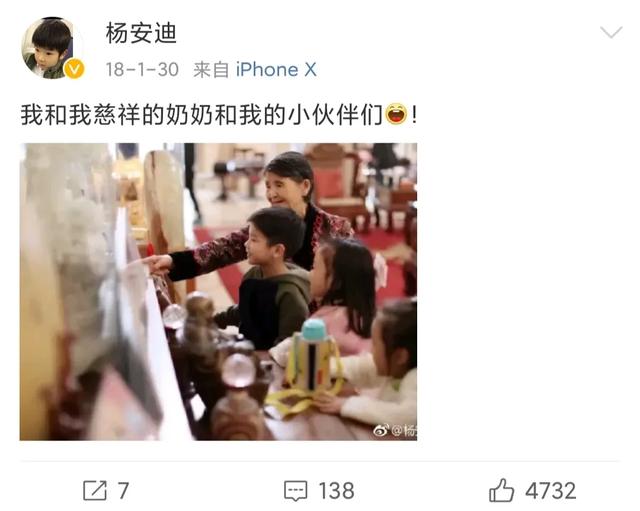Screen dimensions: 640x511
Task: Expand the post options chevron
Action: pyautogui.click(x=611, y=32)
